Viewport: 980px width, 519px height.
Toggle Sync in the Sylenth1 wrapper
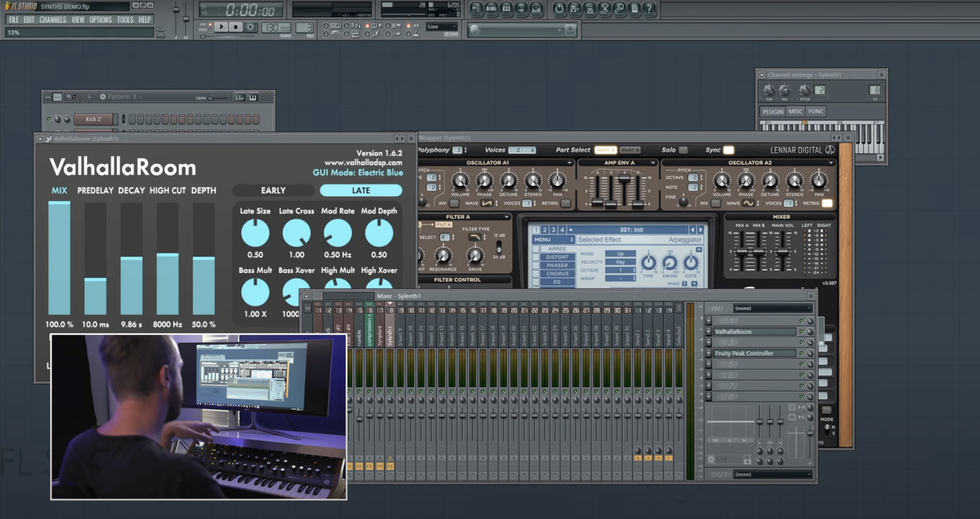728,150
